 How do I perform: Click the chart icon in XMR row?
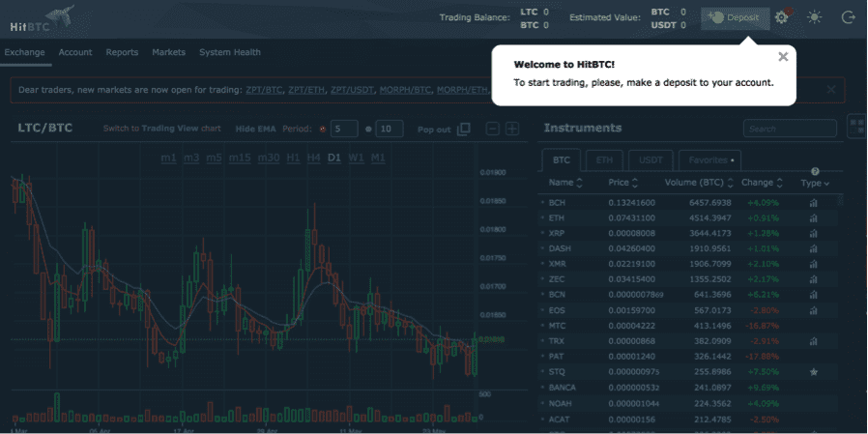click(813, 264)
